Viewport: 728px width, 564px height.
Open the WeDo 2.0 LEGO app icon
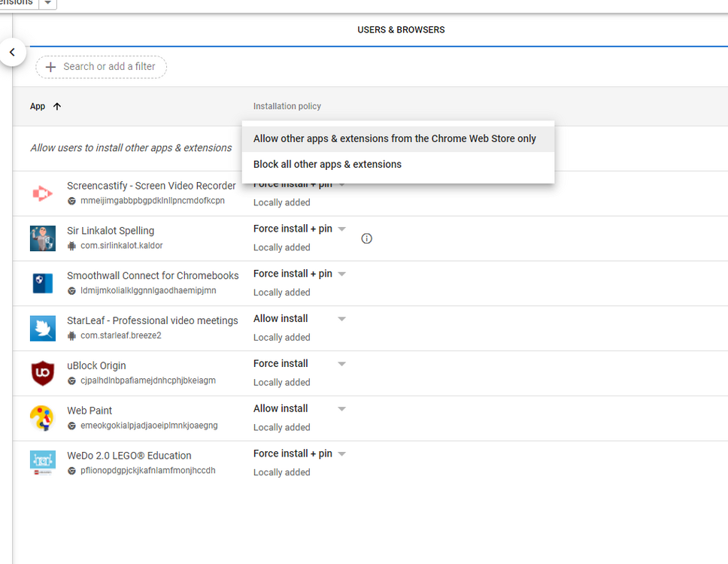(x=43, y=462)
